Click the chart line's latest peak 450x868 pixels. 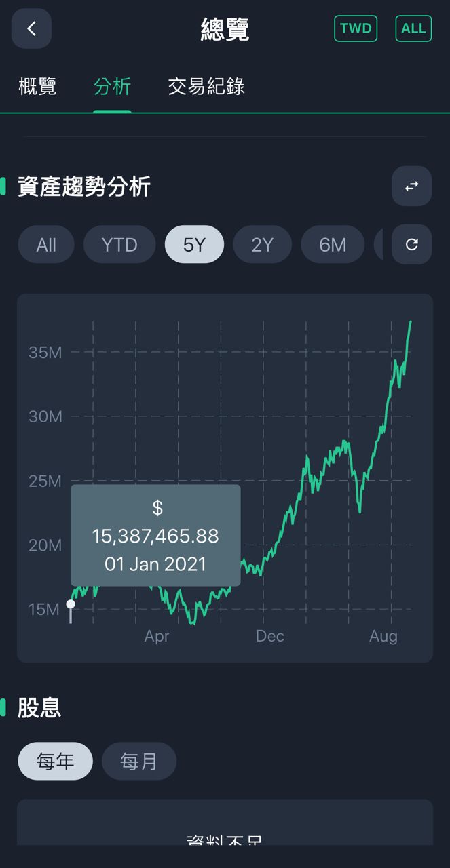[x=410, y=323]
